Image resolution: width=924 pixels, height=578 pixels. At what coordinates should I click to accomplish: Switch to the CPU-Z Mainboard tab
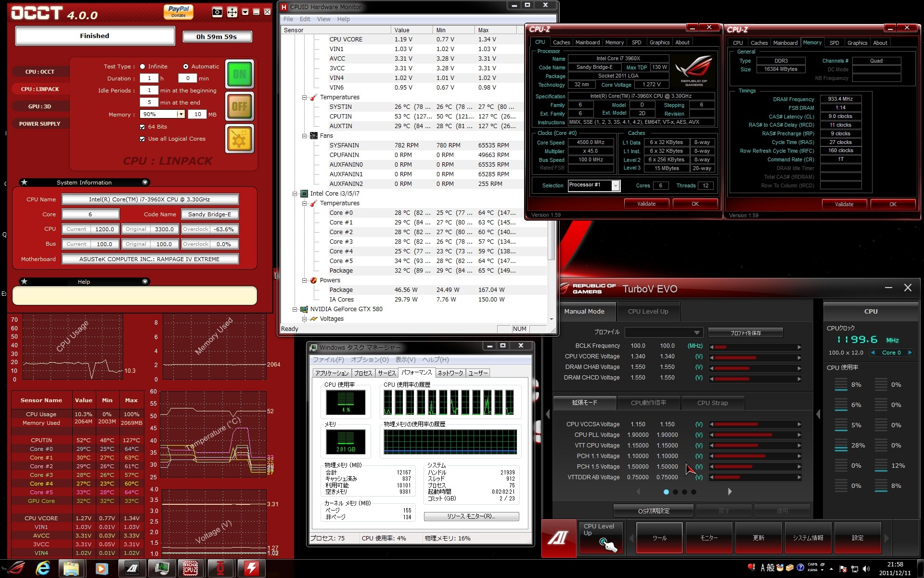click(587, 42)
